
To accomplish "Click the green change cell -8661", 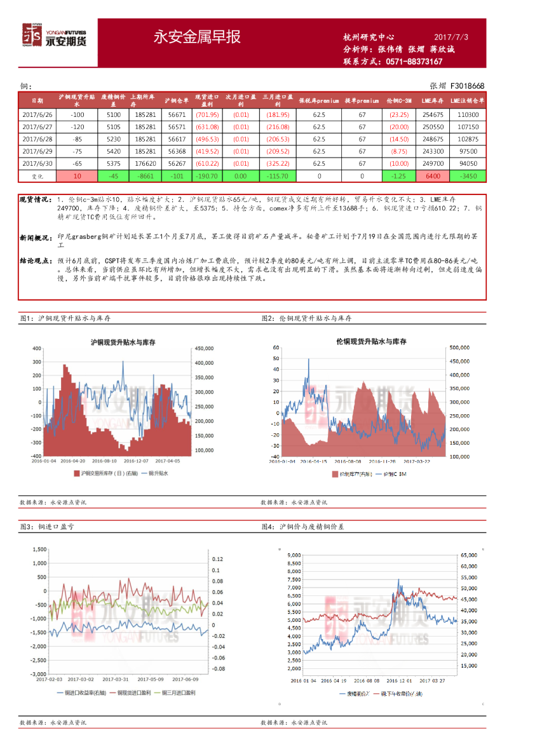I will 146,176.
